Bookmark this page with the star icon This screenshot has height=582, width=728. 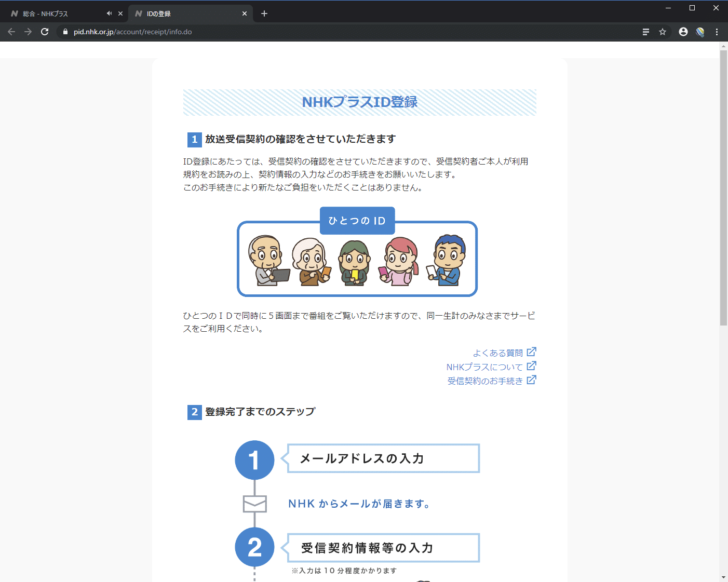coord(663,32)
